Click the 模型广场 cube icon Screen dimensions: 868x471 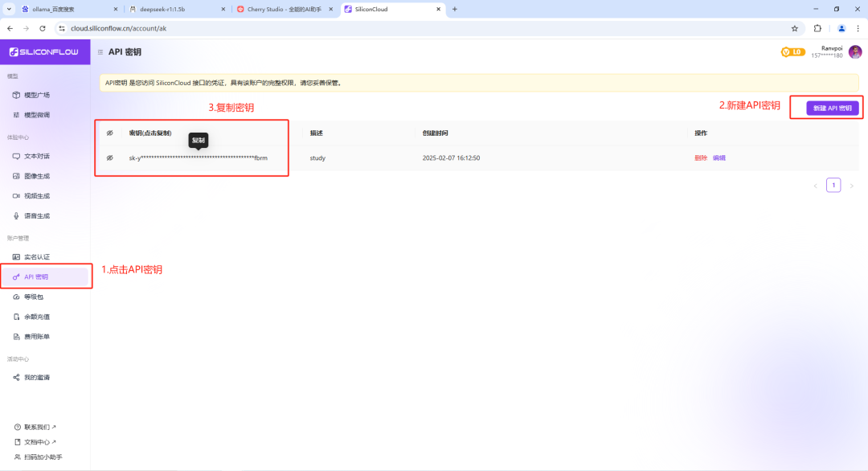coord(16,95)
